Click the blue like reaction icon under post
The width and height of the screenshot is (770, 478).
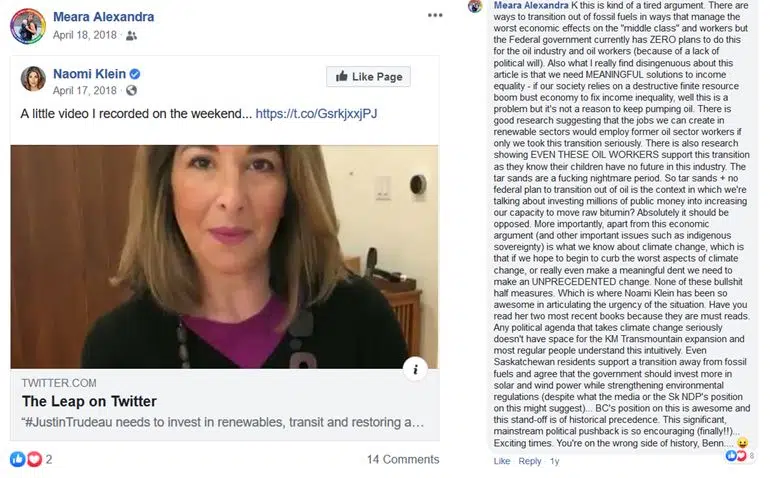tap(18, 459)
